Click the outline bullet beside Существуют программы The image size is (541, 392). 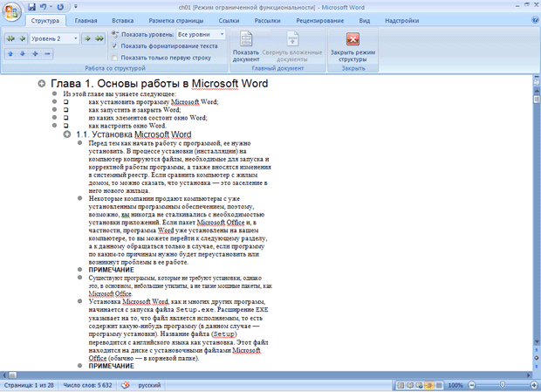point(79,278)
